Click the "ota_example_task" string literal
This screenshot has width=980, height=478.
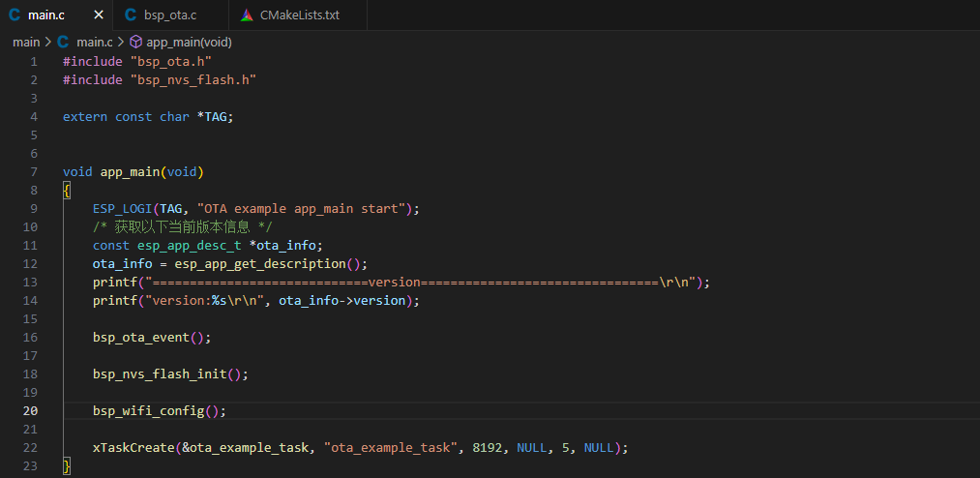coord(390,448)
